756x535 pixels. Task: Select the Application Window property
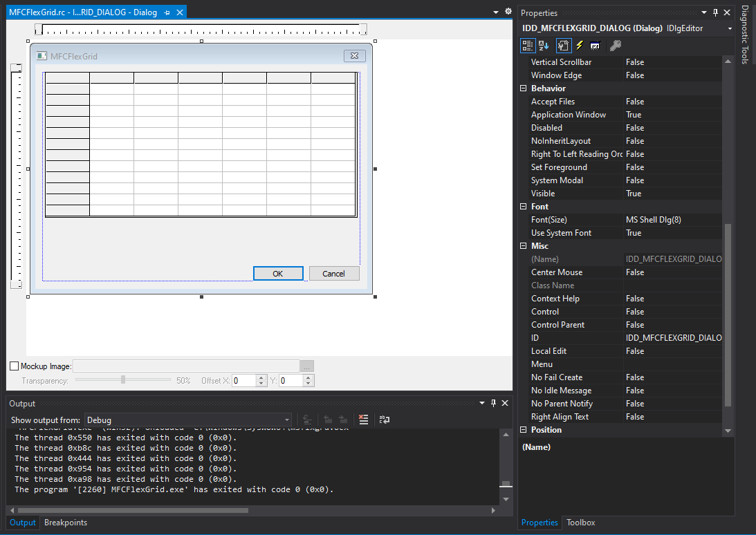tap(620, 114)
